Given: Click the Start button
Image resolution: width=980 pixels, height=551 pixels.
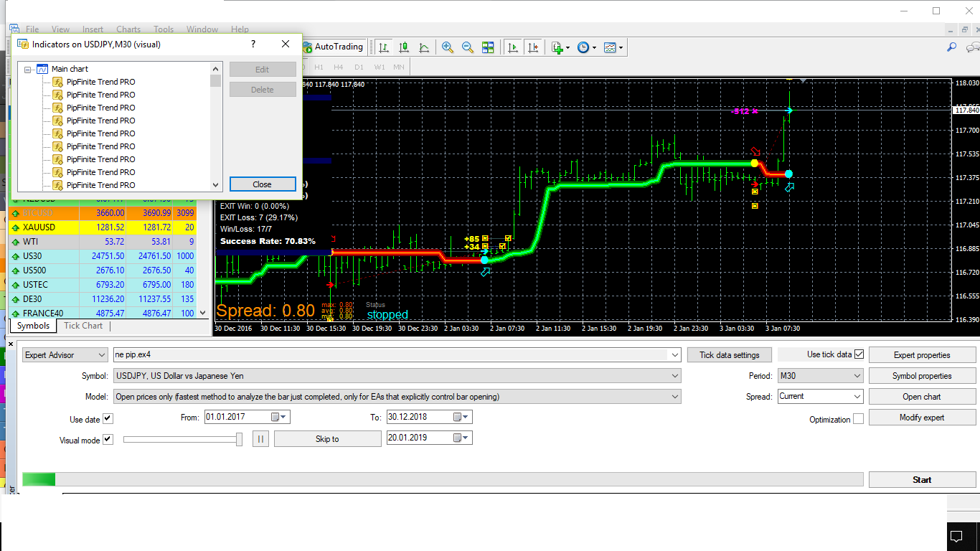Looking at the screenshot, I should 922,480.
